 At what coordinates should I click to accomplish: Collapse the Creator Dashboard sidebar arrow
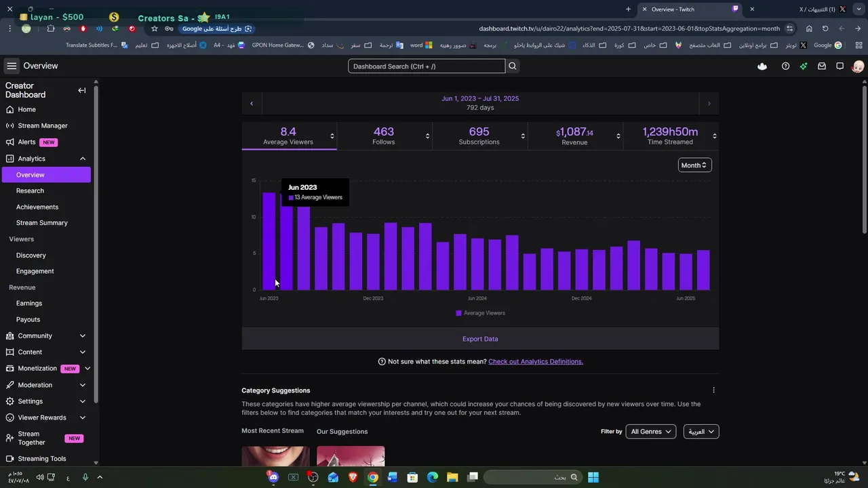[x=81, y=90]
